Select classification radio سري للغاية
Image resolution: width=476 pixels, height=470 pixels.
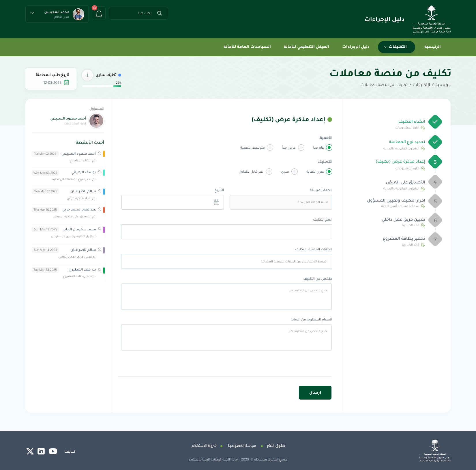click(329, 171)
